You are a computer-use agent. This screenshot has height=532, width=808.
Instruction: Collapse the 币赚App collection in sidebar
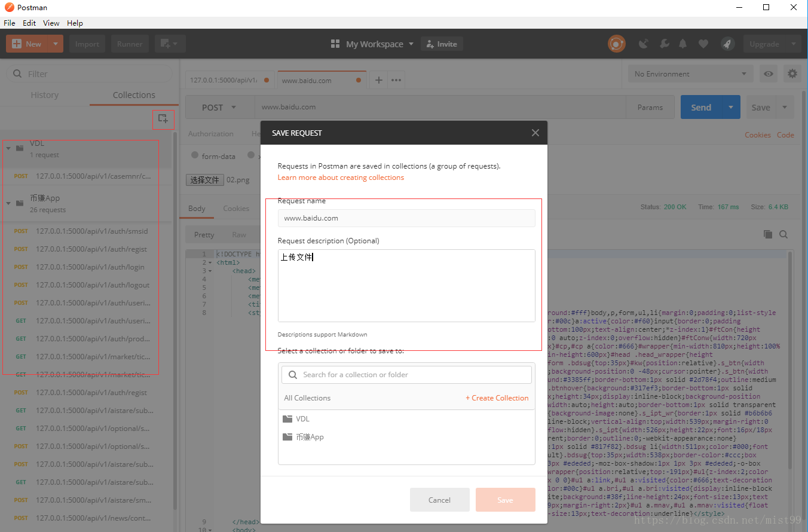[x=8, y=203]
